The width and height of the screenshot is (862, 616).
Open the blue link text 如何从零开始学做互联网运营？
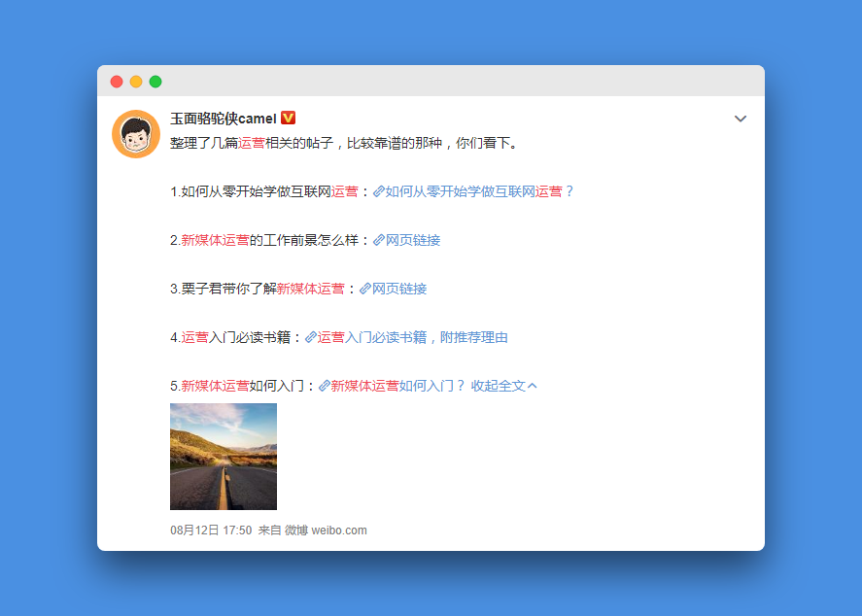[x=480, y=191]
